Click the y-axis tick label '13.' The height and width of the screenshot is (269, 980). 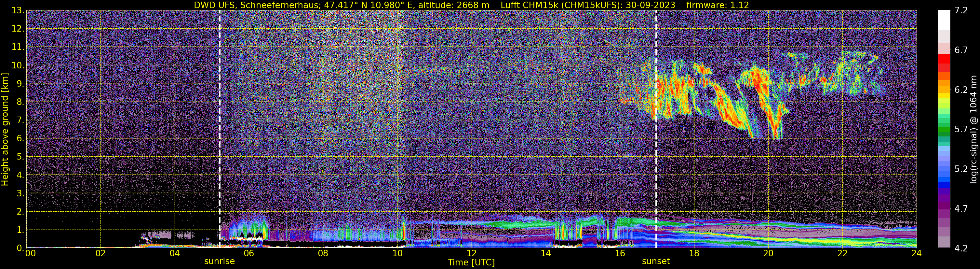pos(18,10)
